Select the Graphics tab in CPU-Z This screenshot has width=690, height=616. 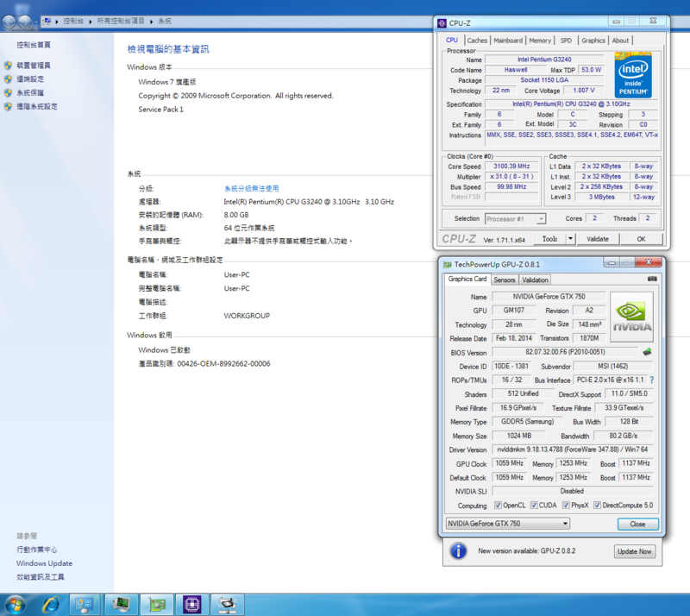(593, 41)
